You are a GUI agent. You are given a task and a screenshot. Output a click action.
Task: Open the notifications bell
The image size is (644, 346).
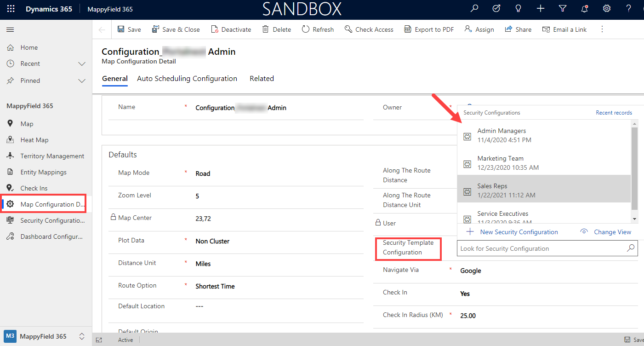pos(585,9)
